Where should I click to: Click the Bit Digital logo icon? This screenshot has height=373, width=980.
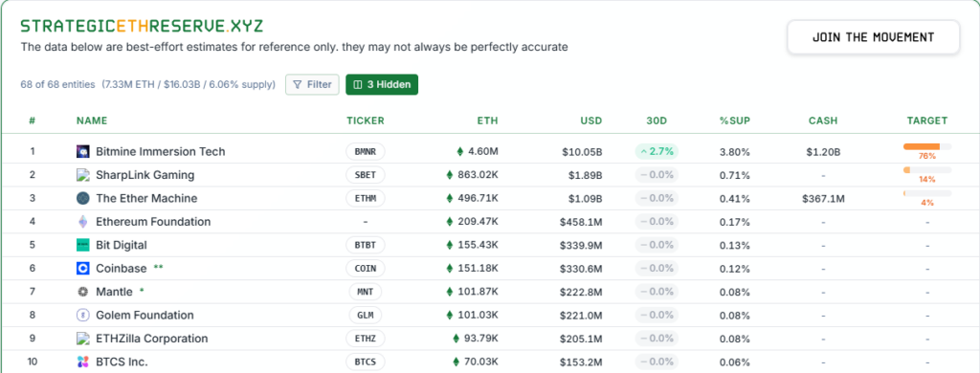(x=82, y=245)
